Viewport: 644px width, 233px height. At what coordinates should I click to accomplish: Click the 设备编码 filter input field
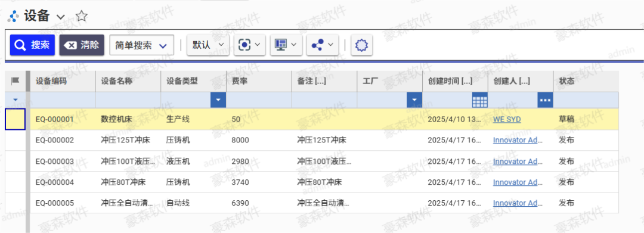(x=63, y=100)
